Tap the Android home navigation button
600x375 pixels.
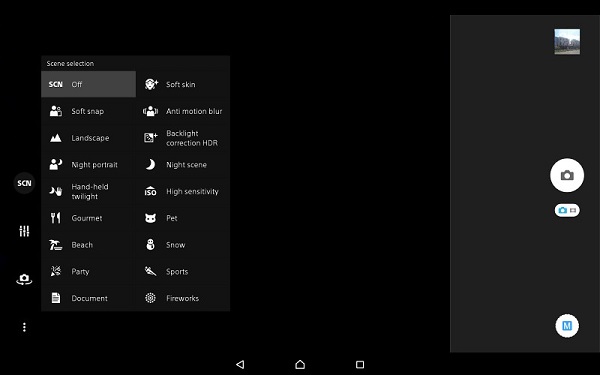(x=300, y=364)
